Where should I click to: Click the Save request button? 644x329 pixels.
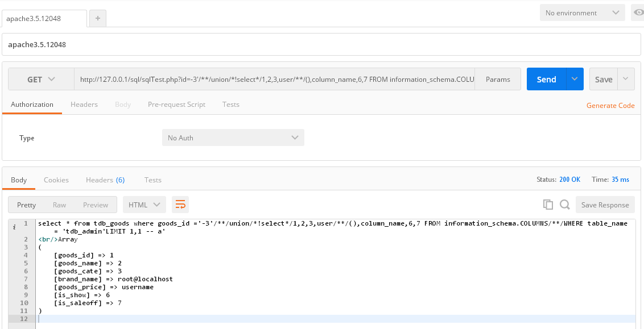(604, 79)
